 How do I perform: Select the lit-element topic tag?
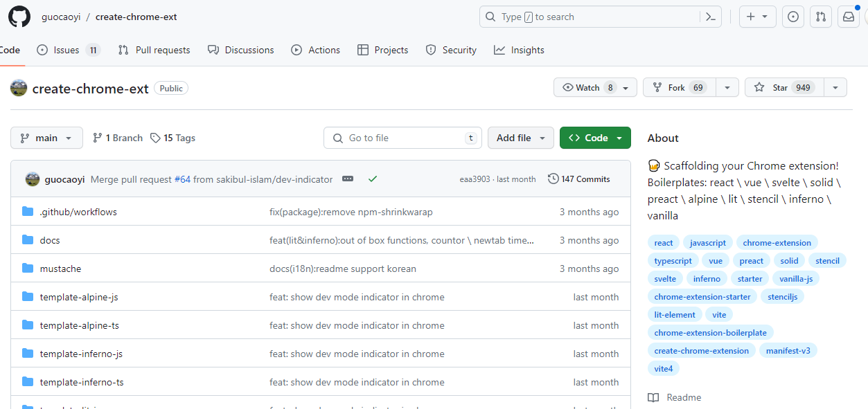pyautogui.click(x=675, y=315)
